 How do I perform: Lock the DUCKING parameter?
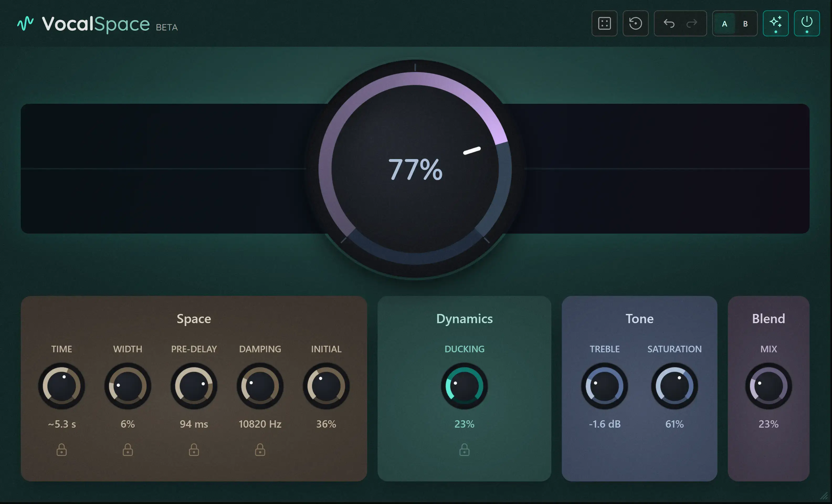coord(464,450)
